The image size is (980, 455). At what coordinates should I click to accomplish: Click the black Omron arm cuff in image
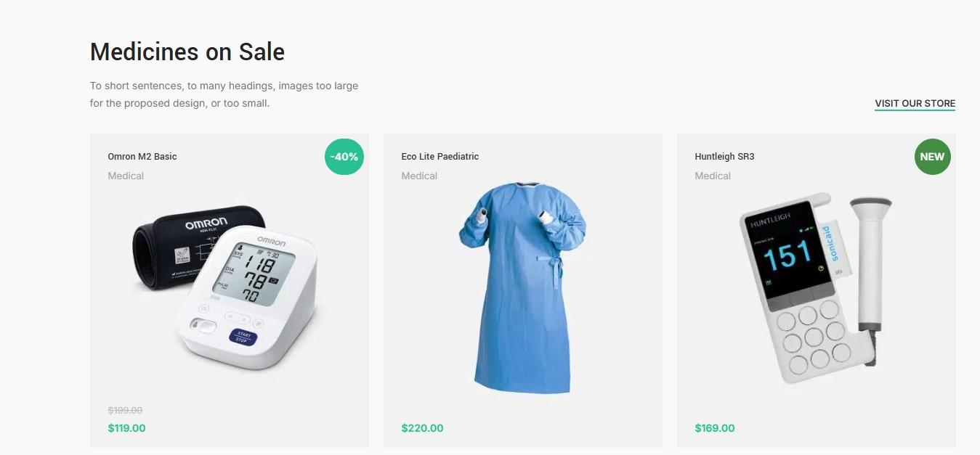point(189,247)
